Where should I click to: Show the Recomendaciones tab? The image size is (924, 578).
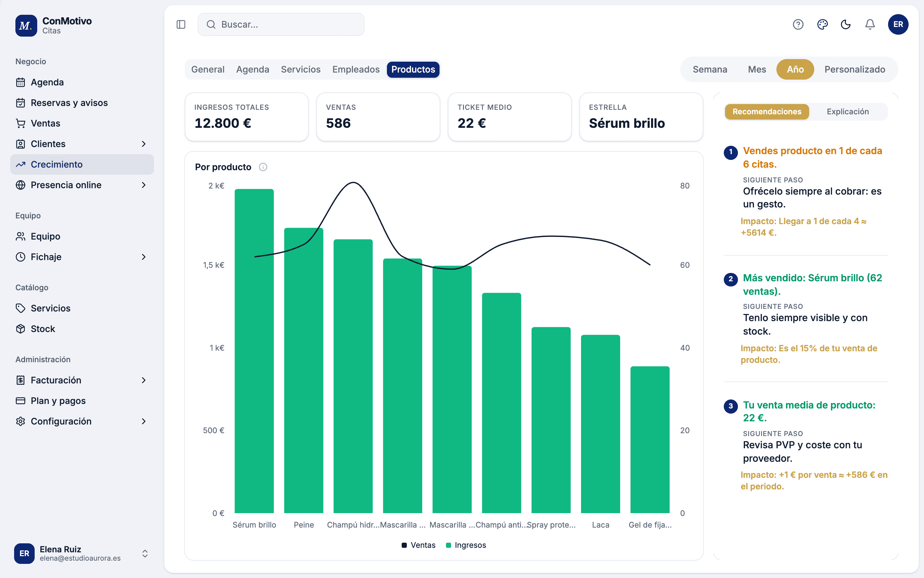[767, 112]
